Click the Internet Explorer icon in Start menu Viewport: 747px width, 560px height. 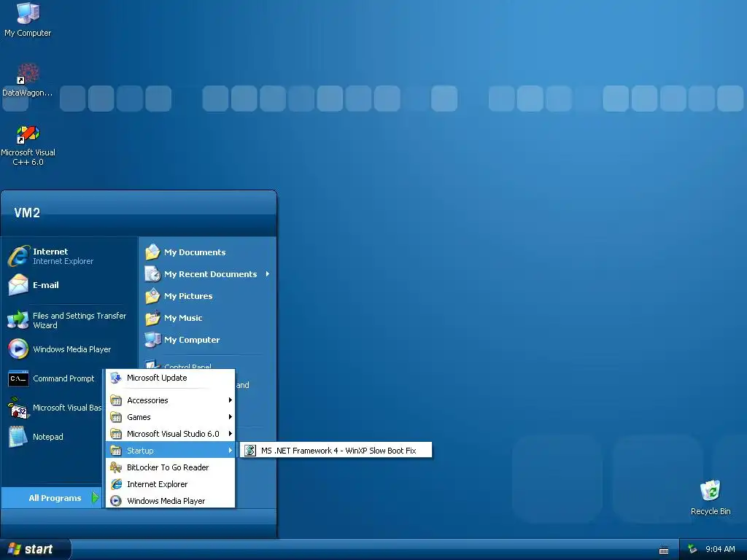point(18,256)
